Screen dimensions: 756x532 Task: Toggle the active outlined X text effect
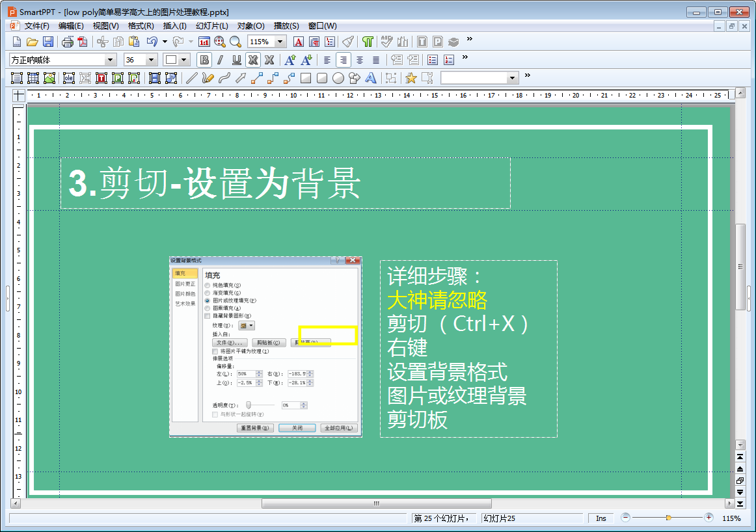click(x=253, y=60)
